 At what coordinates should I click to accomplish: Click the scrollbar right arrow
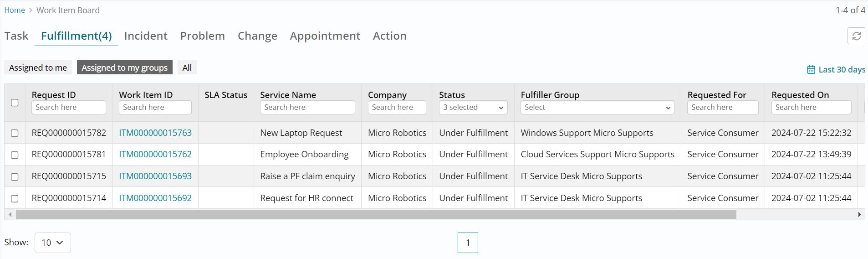[x=859, y=214]
